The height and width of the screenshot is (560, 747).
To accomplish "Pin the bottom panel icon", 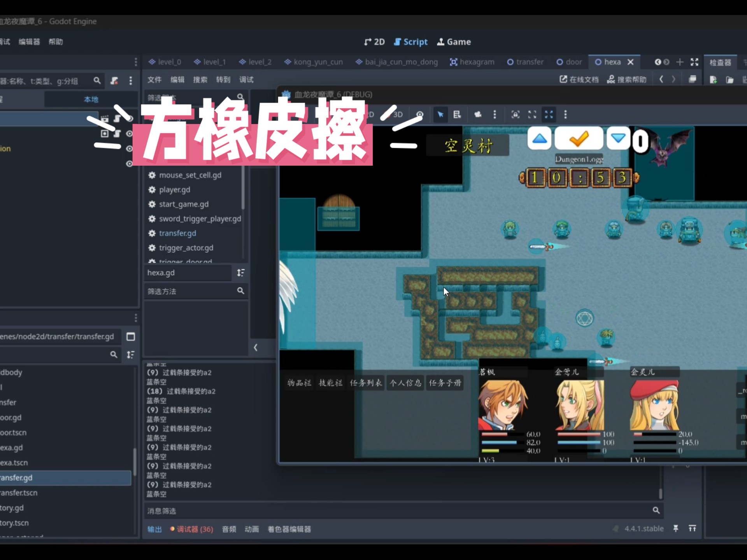I will click(x=676, y=528).
